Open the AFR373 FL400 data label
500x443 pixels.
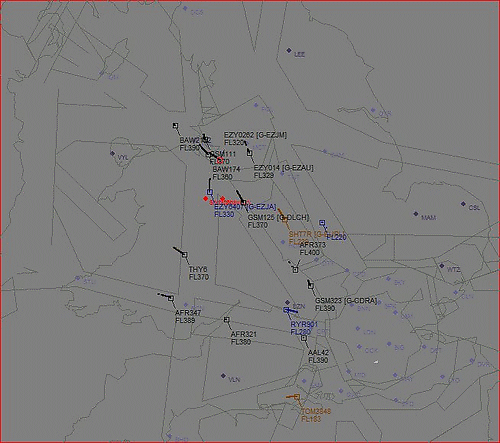click(x=313, y=249)
